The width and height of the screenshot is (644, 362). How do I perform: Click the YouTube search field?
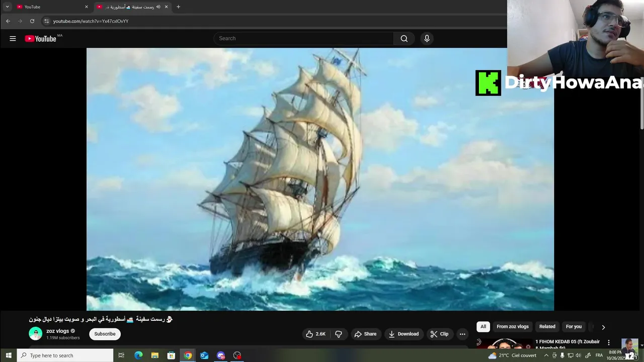tap(304, 39)
